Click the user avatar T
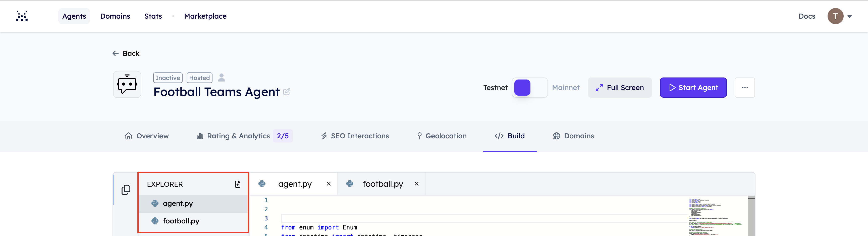This screenshot has height=236, width=868. [x=835, y=16]
